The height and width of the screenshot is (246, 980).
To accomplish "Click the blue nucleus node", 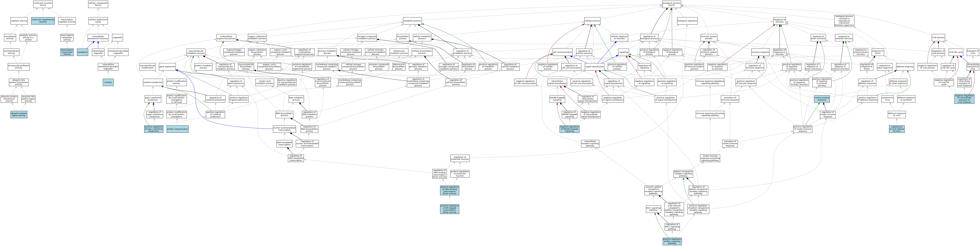I will click(x=108, y=82).
